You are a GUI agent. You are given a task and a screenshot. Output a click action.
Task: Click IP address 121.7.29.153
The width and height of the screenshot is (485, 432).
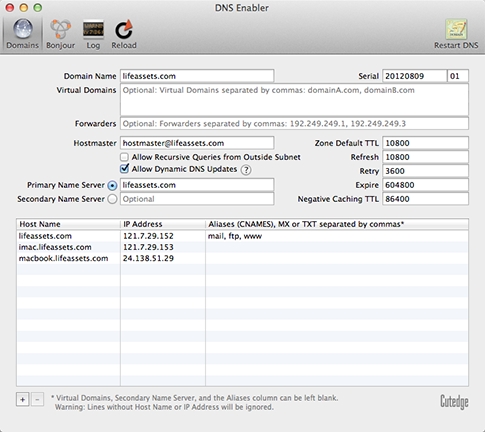148,247
